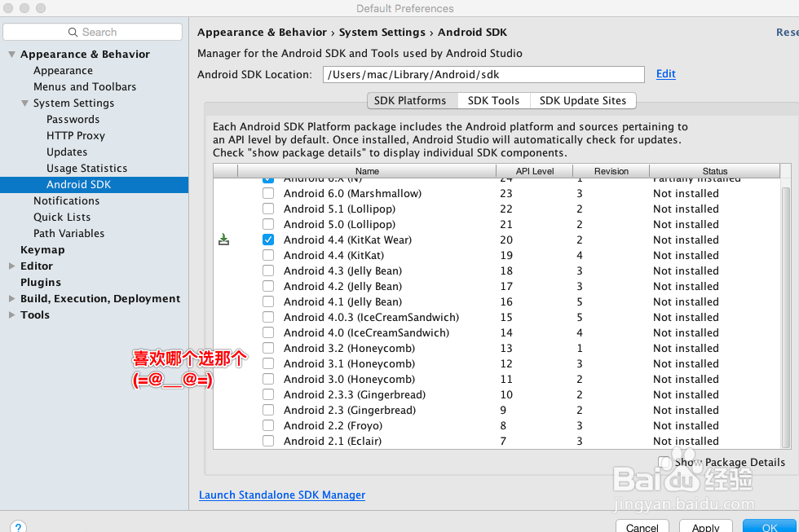Click the Reset link at top right
This screenshot has width=799, height=532.
[x=788, y=32]
